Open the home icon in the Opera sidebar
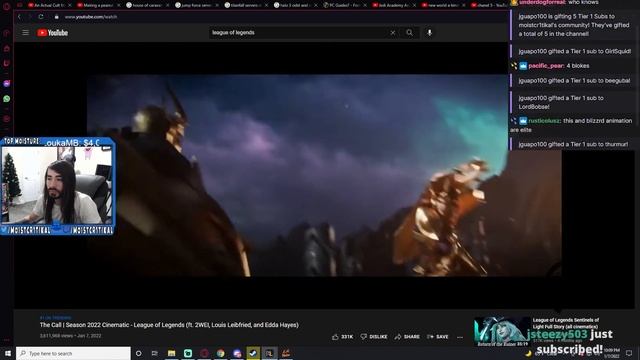Image resolution: width=640 pixels, height=360 pixels. pos(7,48)
